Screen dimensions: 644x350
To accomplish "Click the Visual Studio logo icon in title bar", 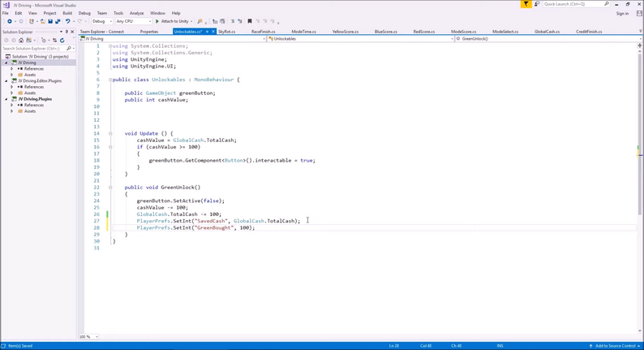I will pos(6,5).
